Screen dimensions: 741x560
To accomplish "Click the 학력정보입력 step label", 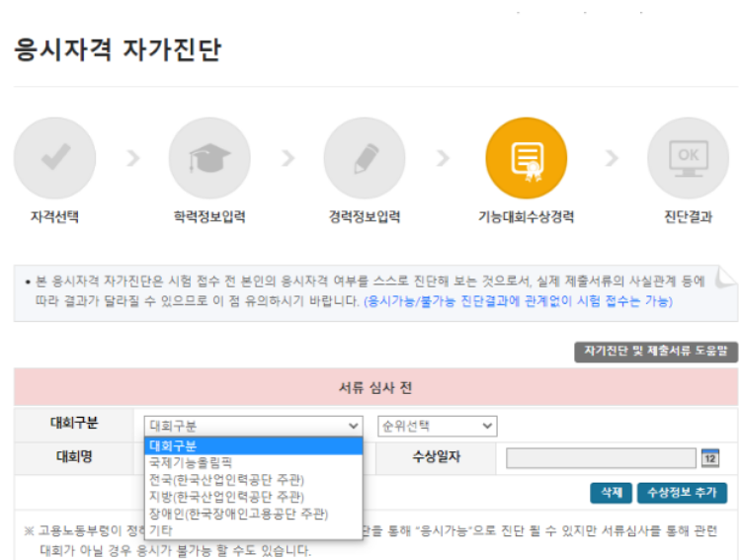I will (209, 217).
